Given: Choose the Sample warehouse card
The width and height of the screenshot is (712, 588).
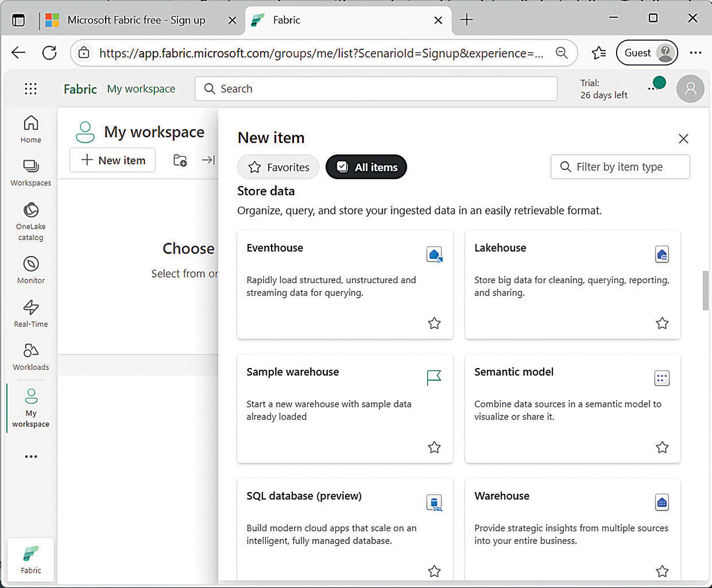Looking at the screenshot, I should coord(345,409).
